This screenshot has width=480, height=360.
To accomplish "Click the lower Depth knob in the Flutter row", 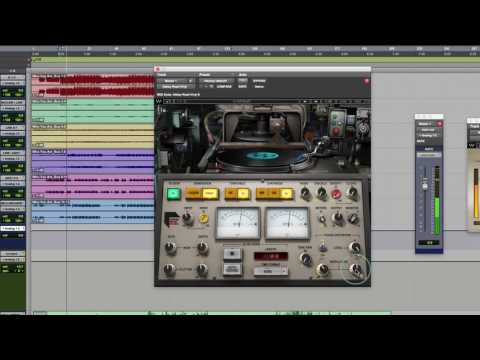I will click(x=202, y=269).
